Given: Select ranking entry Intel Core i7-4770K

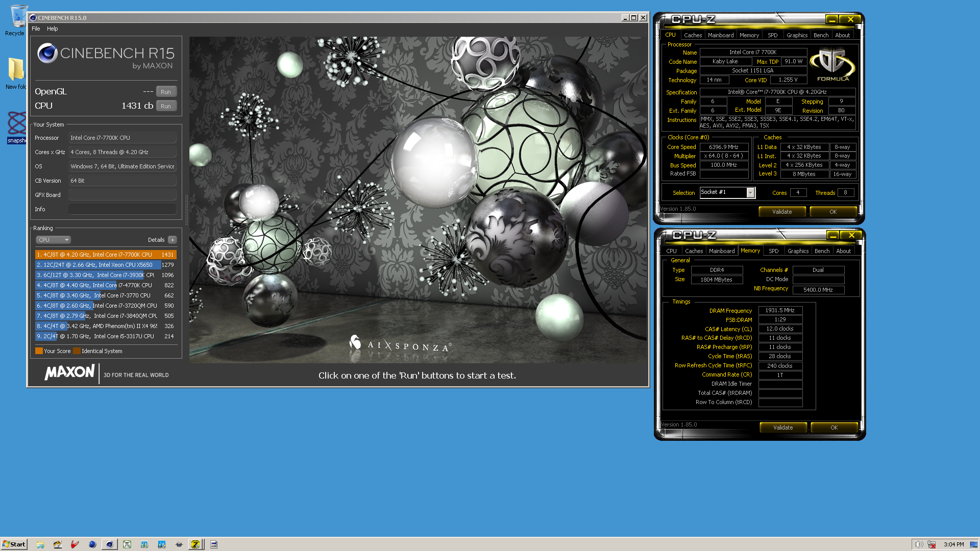Looking at the screenshot, I should tap(106, 285).
